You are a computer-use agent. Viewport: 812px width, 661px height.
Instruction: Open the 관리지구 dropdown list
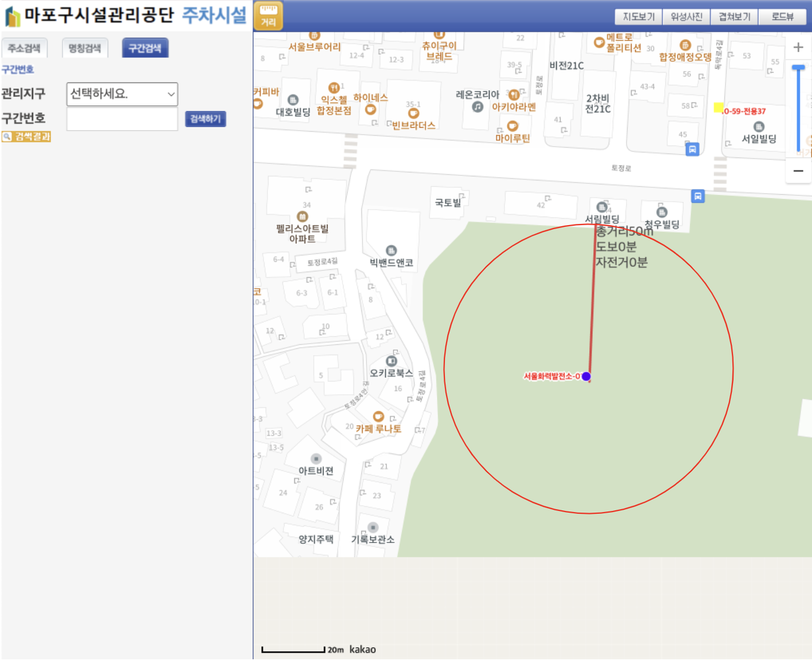pyautogui.click(x=122, y=94)
